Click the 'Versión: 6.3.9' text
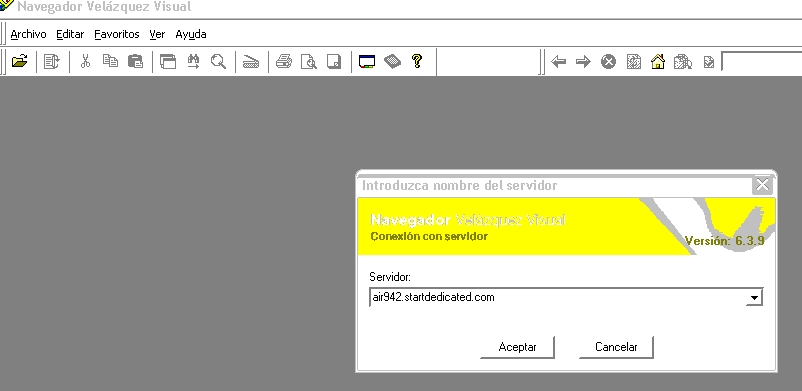 pos(724,241)
